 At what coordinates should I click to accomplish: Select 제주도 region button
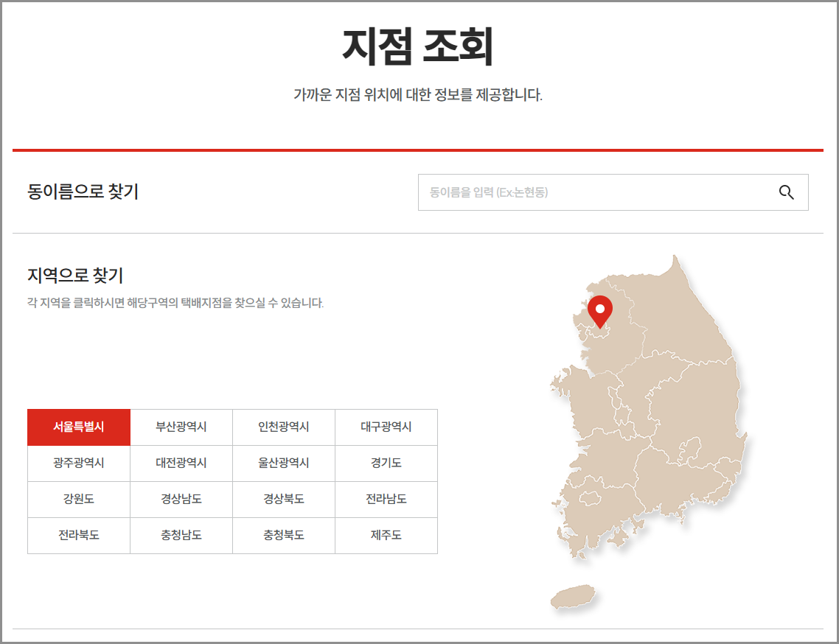tap(386, 536)
